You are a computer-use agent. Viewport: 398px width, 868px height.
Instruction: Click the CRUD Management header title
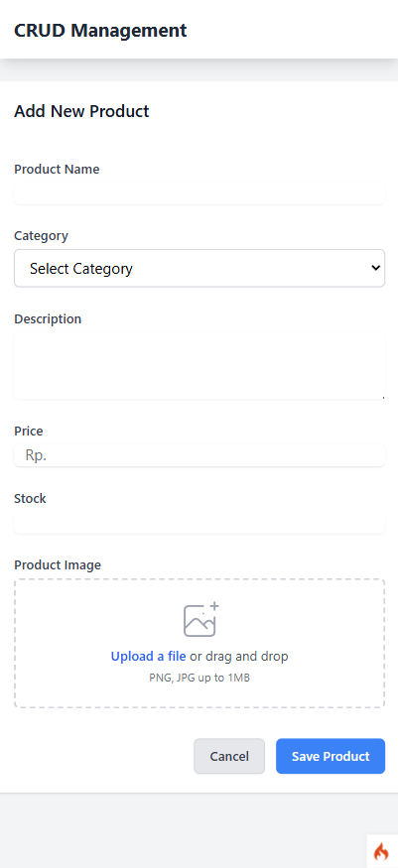pyautogui.click(x=100, y=30)
